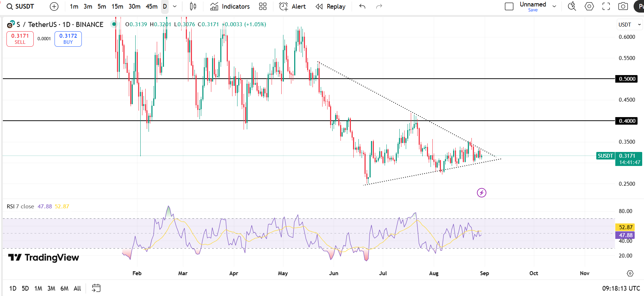Switch range to 6M

pyautogui.click(x=64, y=288)
